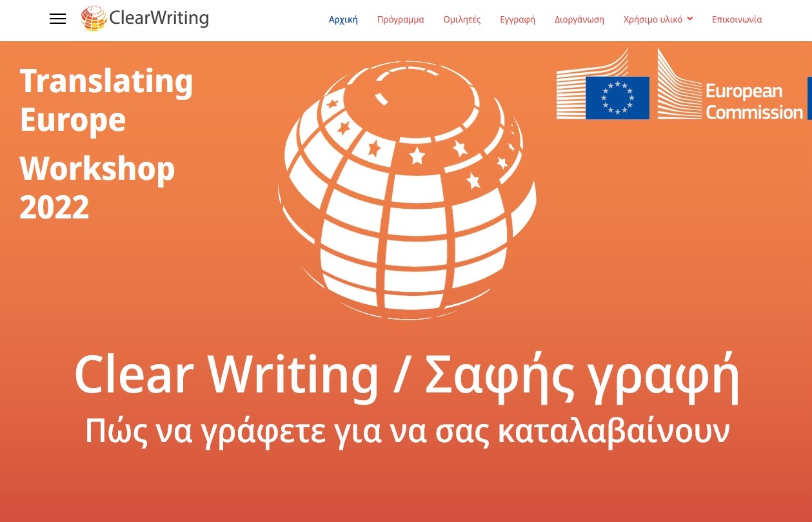This screenshot has width=812, height=522.
Task: Expand the chevron beside Χρήσιμο υλικό
Action: pos(689,19)
